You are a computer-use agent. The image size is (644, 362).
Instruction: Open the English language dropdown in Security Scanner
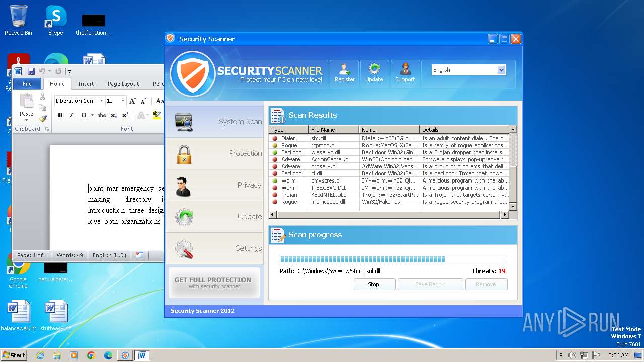pyautogui.click(x=501, y=70)
